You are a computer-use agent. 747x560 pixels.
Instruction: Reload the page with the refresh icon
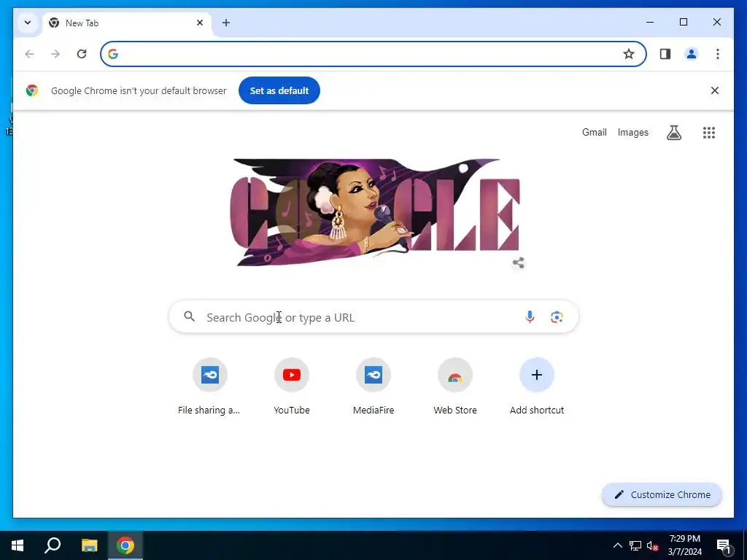tap(82, 54)
